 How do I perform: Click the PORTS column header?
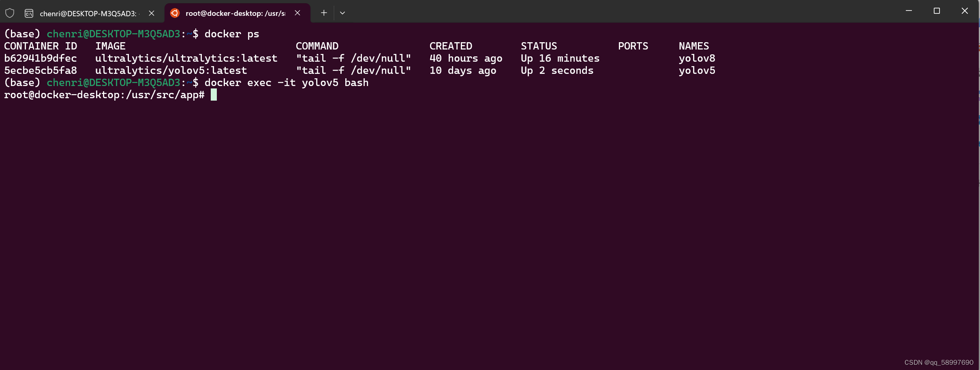click(x=633, y=46)
